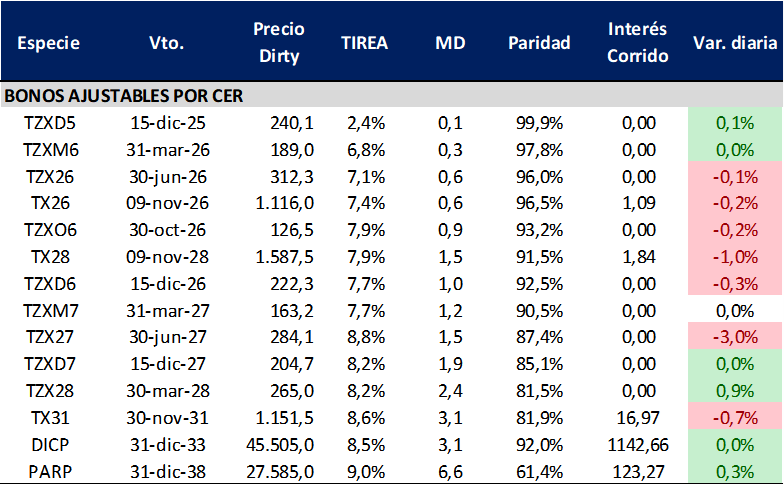Screen dimensions: 784x485
Task: Click the TIREA column header
Action: click(x=364, y=43)
